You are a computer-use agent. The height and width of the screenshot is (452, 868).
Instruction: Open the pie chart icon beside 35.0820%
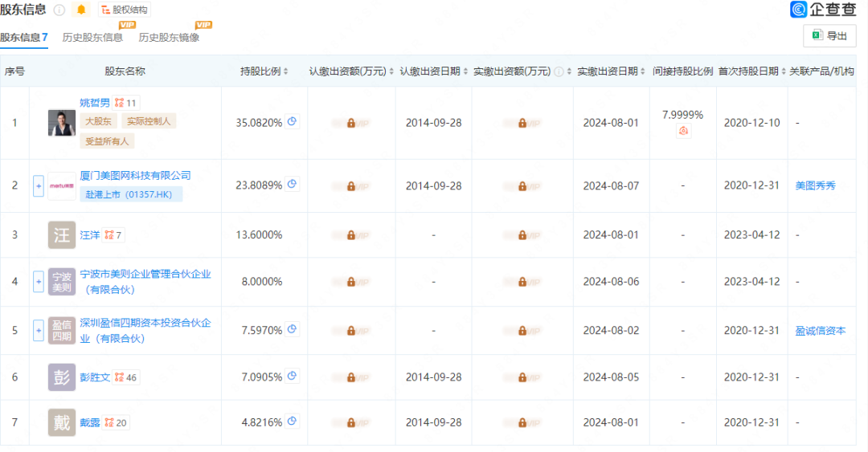coord(293,122)
